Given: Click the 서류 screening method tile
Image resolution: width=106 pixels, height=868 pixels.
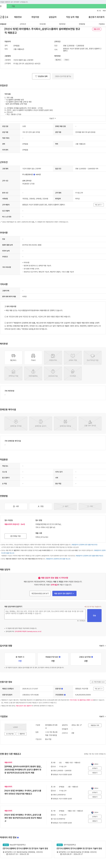Looking at the screenshot, I should [x=16, y=506].
